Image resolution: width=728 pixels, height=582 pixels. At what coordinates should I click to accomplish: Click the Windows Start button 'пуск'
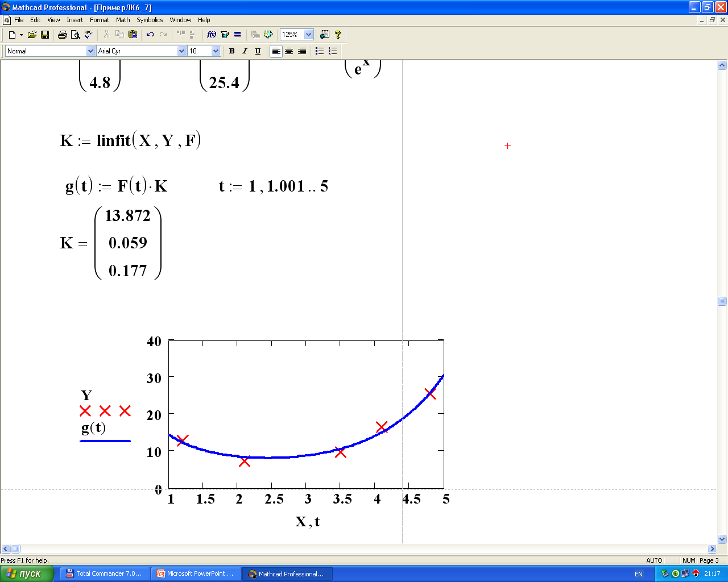pyautogui.click(x=27, y=573)
